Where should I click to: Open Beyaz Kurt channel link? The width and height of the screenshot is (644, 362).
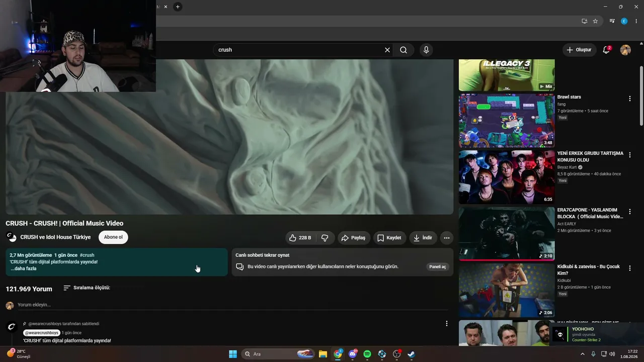567,167
